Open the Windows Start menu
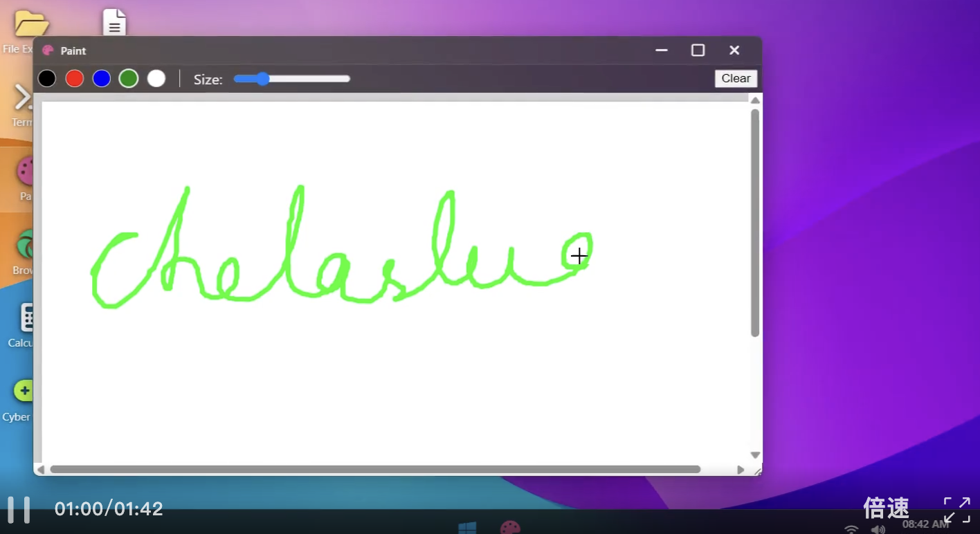 467,528
